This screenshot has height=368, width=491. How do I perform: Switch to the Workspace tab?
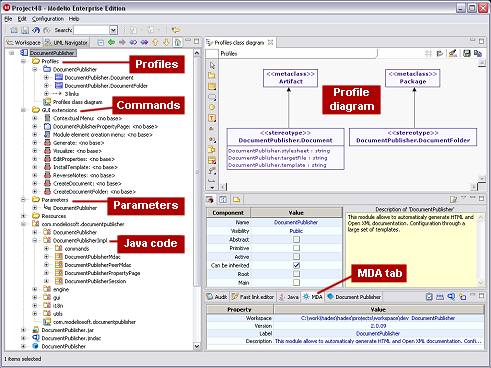pos(24,43)
